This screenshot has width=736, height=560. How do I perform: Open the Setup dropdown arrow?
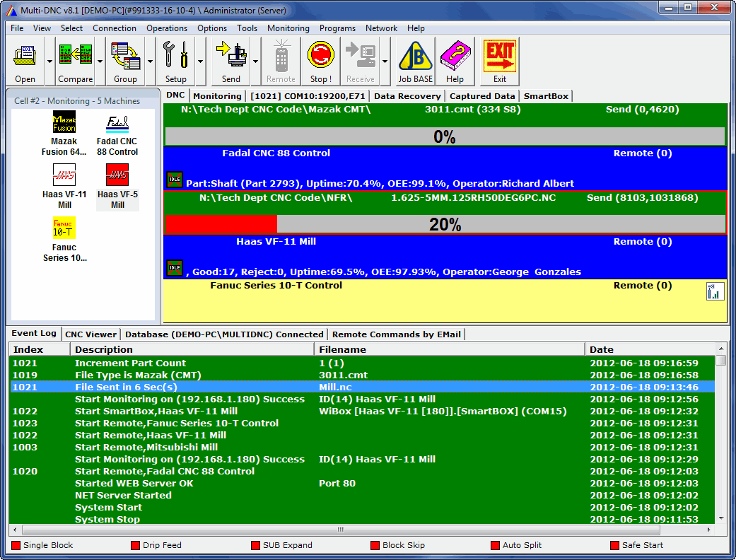tap(200, 60)
